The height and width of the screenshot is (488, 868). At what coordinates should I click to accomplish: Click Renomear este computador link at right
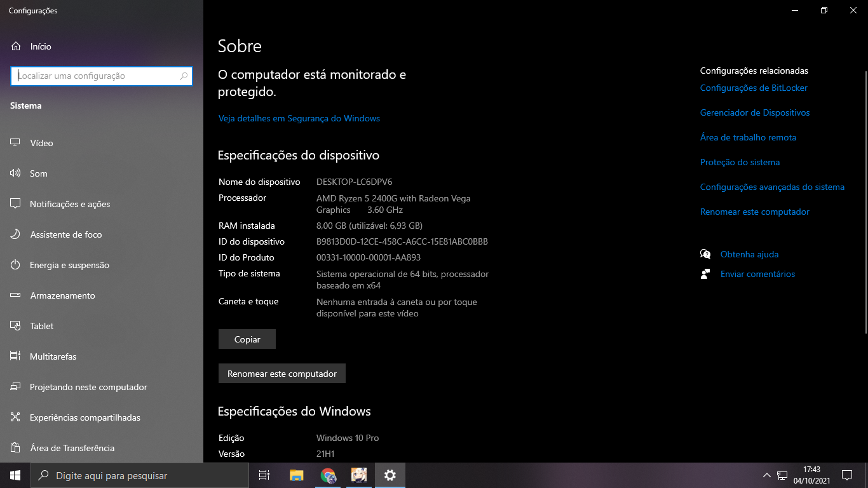pyautogui.click(x=755, y=212)
